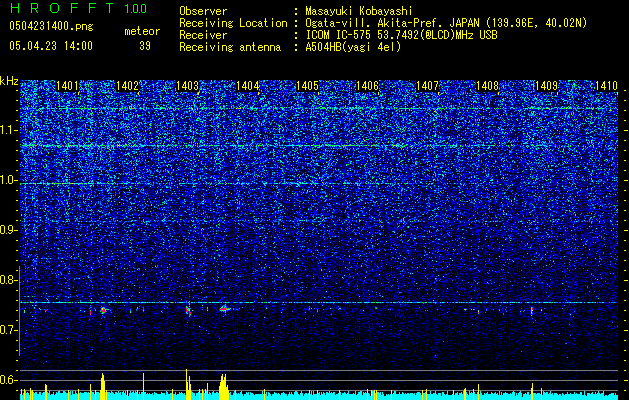Click the version number 1.0.0

[135, 8]
